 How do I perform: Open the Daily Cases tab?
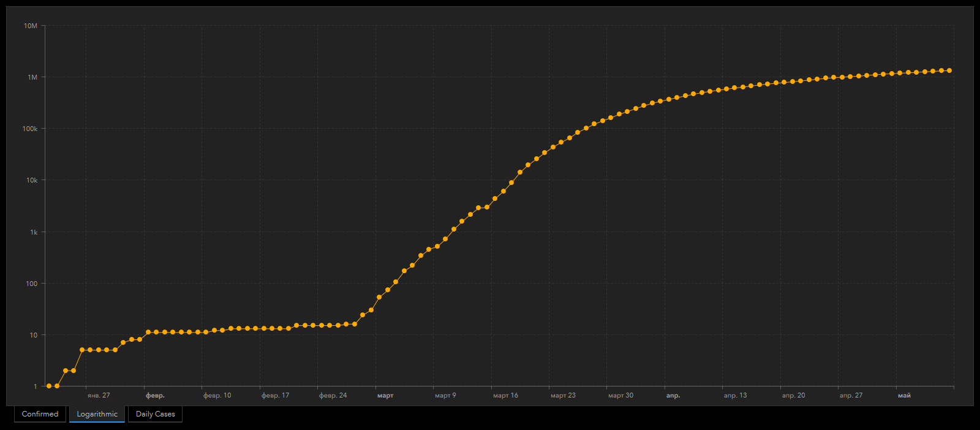pos(155,414)
